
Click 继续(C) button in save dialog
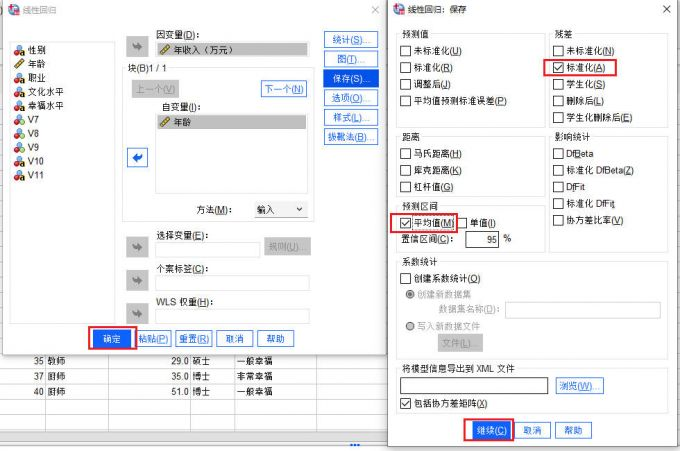point(490,429)
